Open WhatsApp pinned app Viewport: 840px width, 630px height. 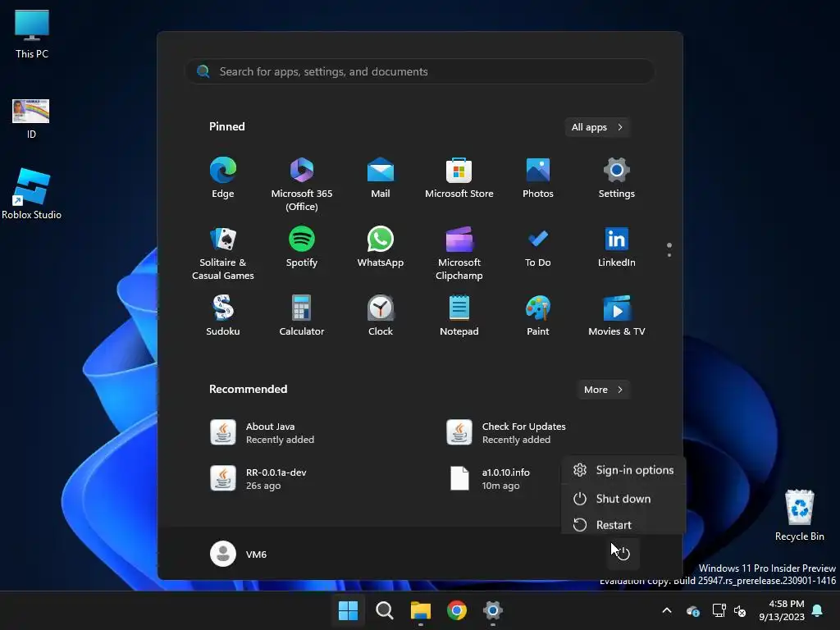(x=381, y=248)
